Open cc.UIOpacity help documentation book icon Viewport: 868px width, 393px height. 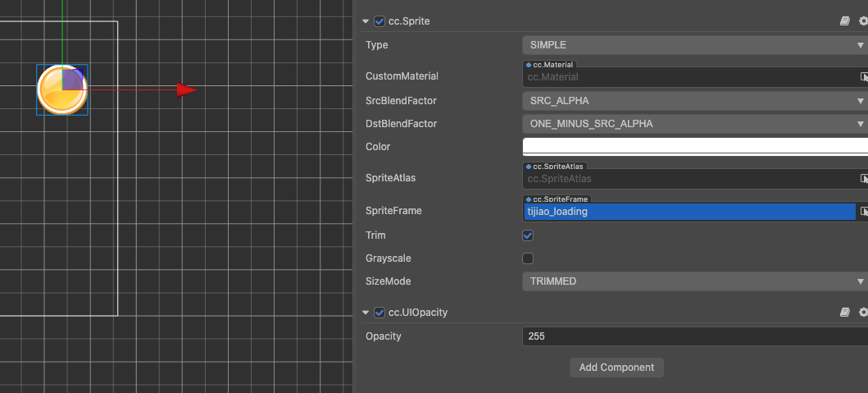(845, 313)
